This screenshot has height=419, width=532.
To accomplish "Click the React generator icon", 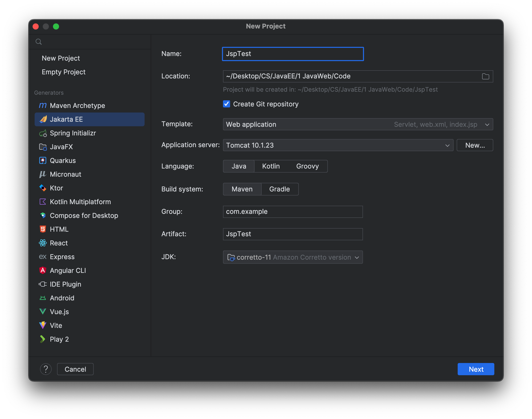I will coord(43,243).
